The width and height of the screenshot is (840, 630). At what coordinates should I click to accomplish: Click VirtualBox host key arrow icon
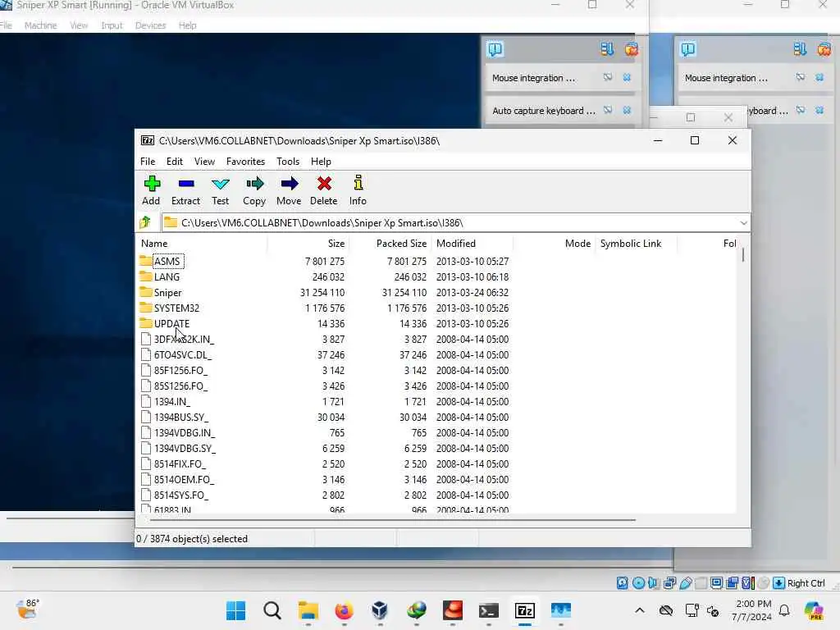779,583
